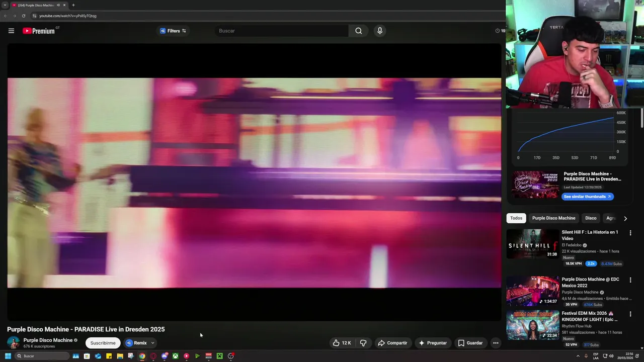644x362 pixels.
Task: Select the Purple Disco Machine filter chip
Action: (553, 218)
